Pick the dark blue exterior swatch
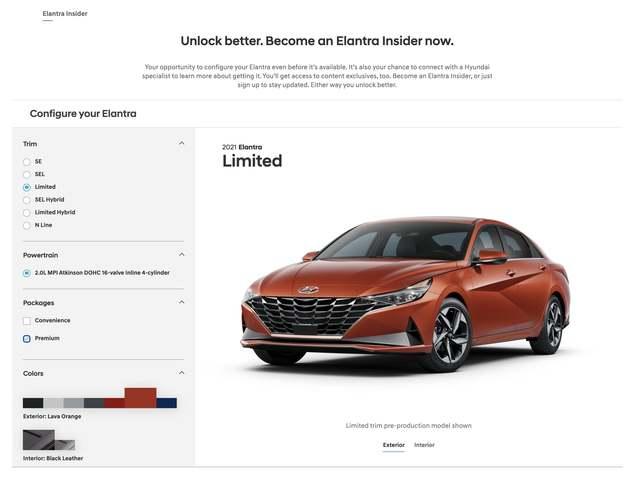This screenshot has height=480, width=632. tap(166, 403)
